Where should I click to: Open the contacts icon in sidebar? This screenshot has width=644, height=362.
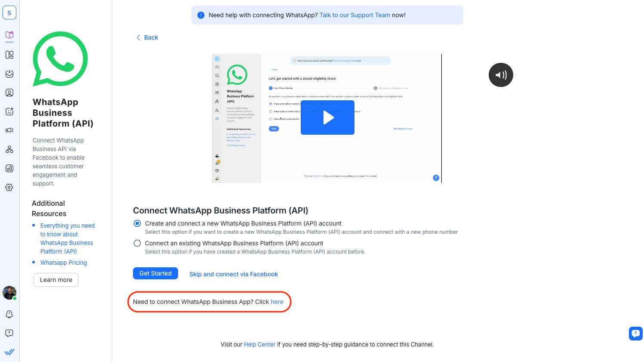point(9,93)
